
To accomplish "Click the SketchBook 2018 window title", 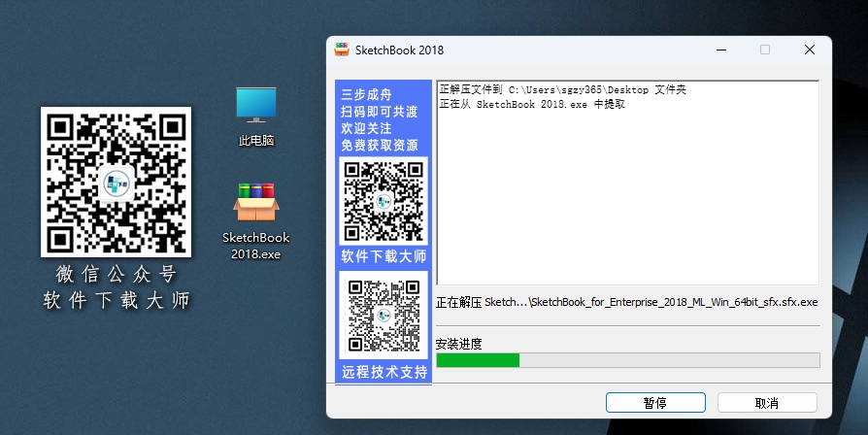I will (x=399, y=50).
